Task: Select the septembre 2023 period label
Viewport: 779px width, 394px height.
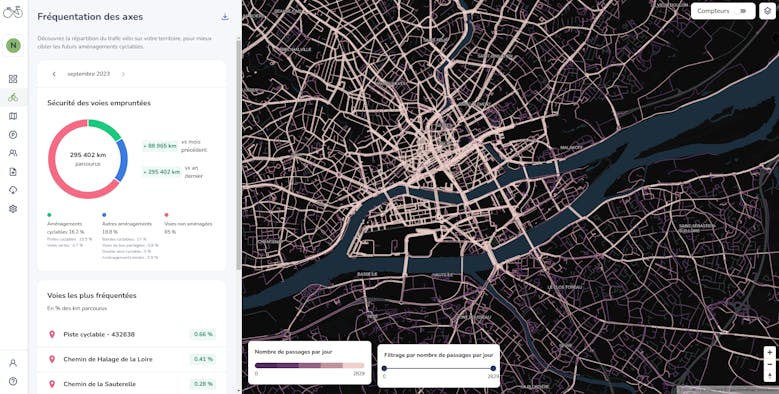Action: [x=88, y=74]
